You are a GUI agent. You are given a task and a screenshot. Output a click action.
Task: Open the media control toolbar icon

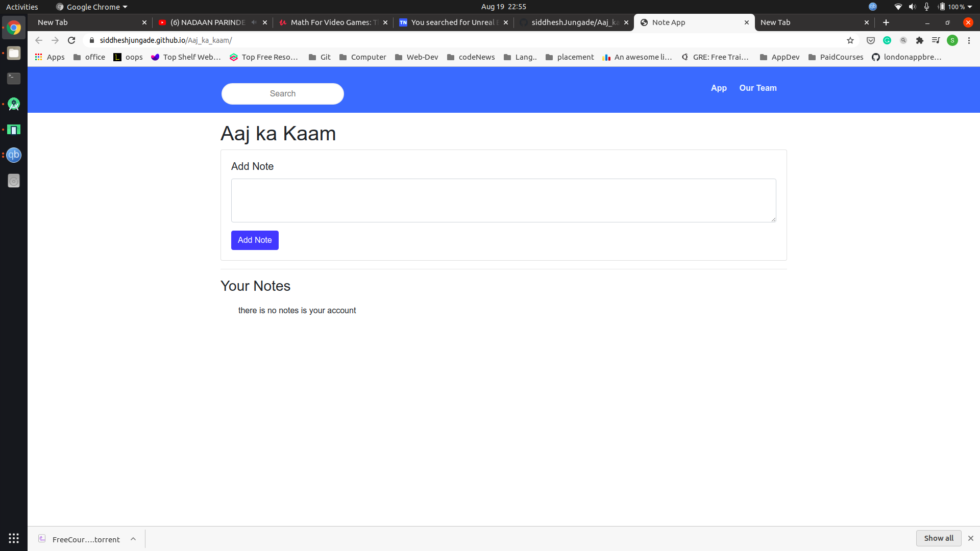pos(936,40)
